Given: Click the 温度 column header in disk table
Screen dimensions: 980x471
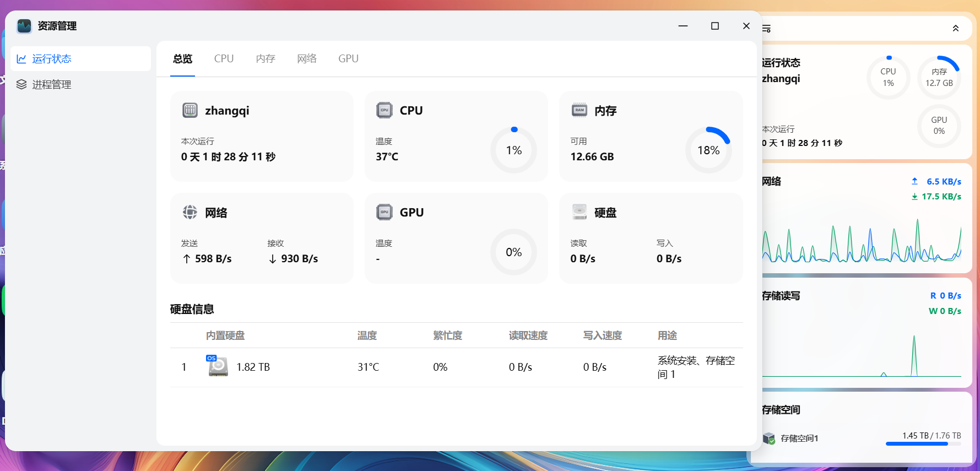Looking at the screenshot, I should coord(367,335).
